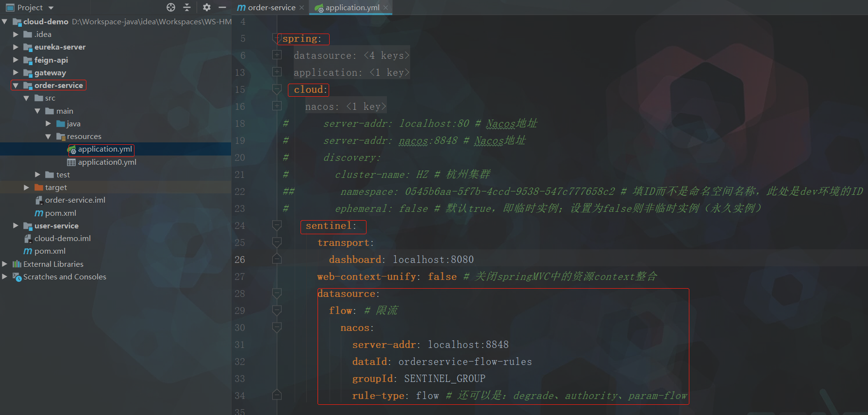Click line number 26 in the gutter

pyautogui.click(x=240, y=259)
